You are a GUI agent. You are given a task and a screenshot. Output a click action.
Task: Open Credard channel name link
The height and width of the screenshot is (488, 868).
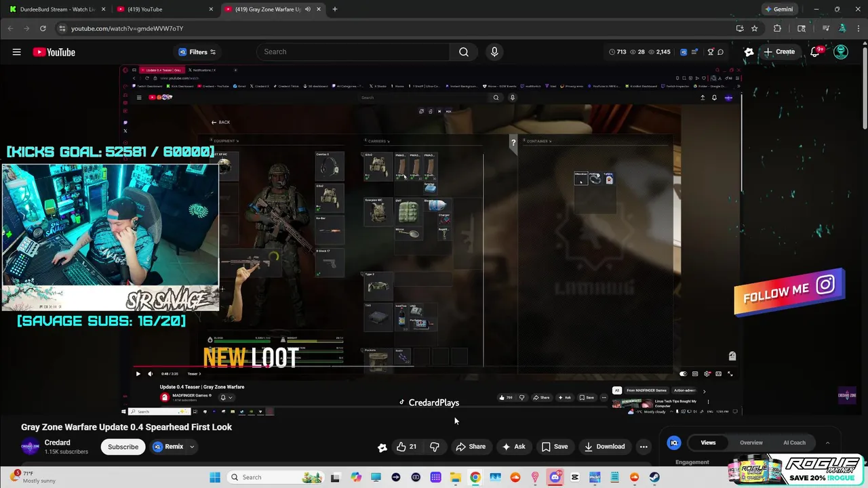58,443
